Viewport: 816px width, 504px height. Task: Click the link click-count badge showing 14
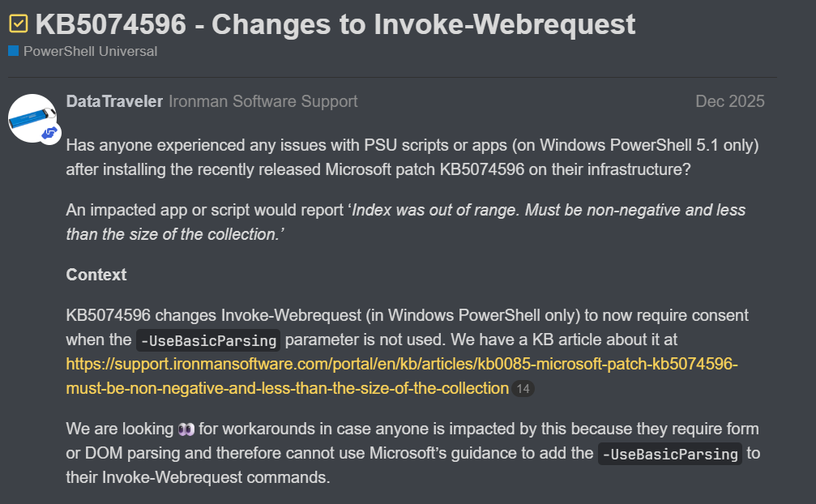523,389
